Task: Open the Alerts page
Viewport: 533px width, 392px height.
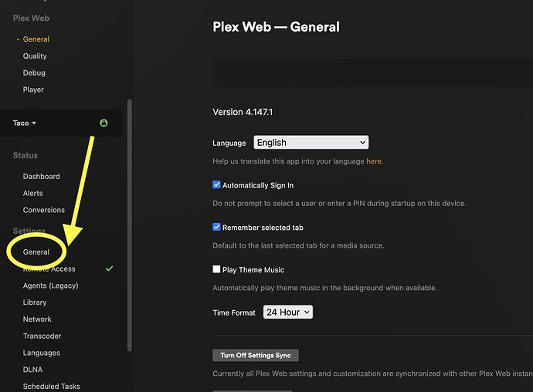Action: point(33,194)
